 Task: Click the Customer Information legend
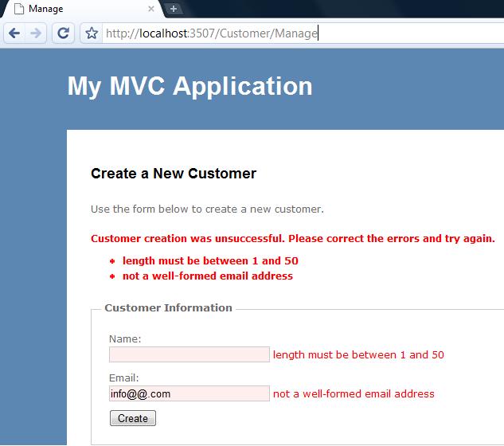169,307
